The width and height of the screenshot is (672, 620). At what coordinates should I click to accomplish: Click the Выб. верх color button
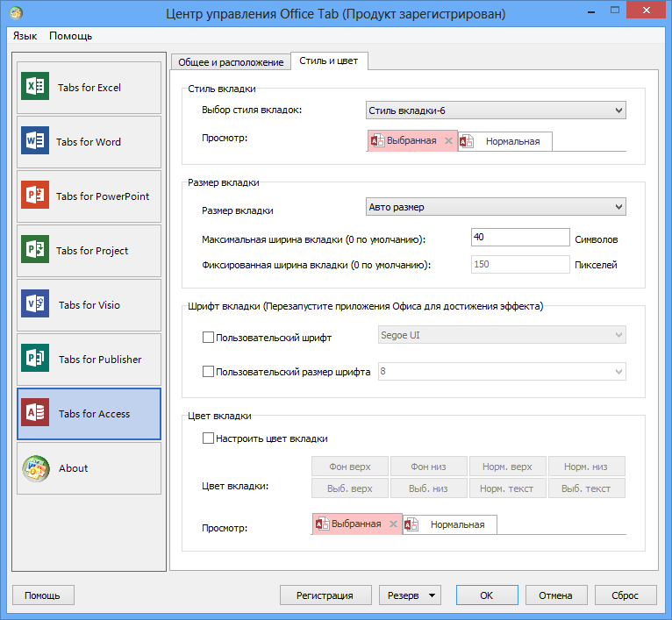coord(350,488)
